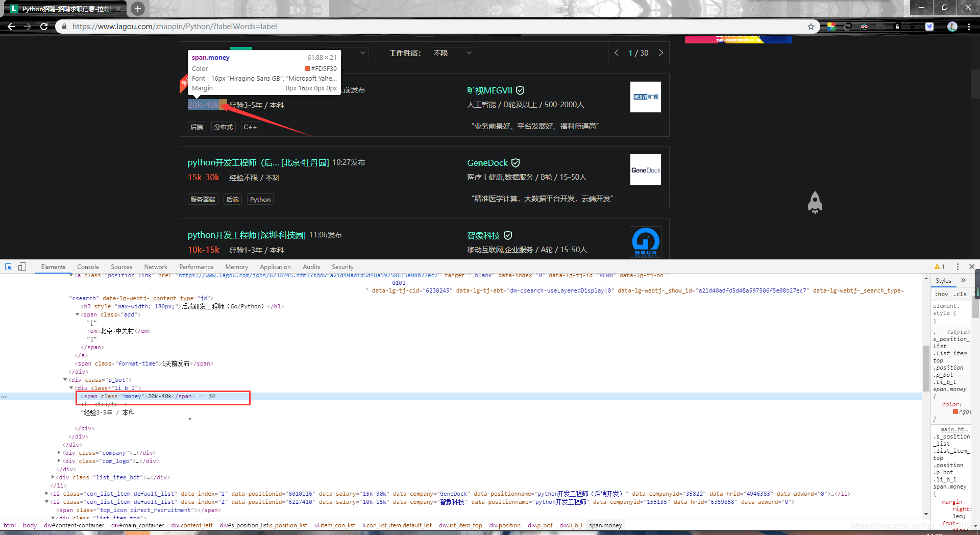980x535 pixels.
Task: Open the Chrome profile avatar
Action: click(x=952, y=27)
